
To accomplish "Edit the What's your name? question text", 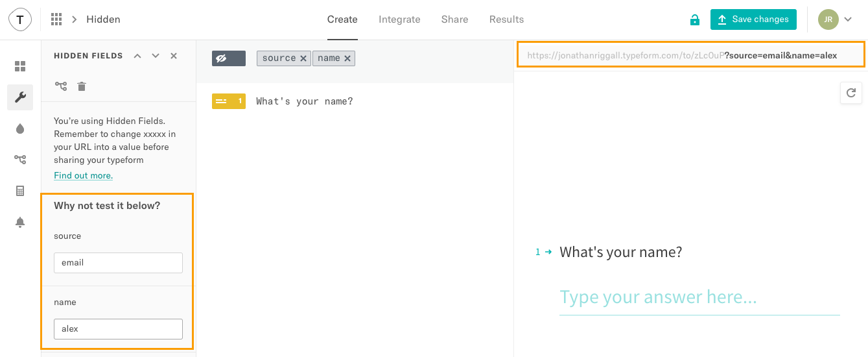I will (x=305, y=101).
